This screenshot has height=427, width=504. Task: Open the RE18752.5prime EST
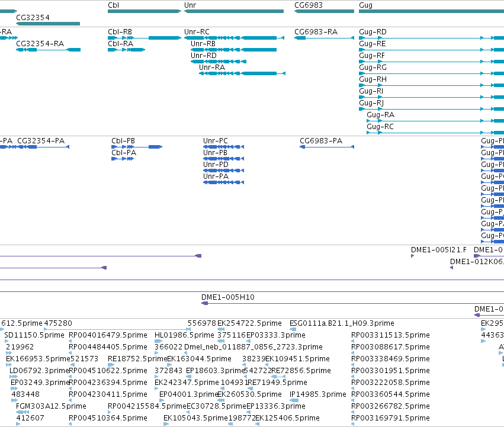[x=111, y=365]
